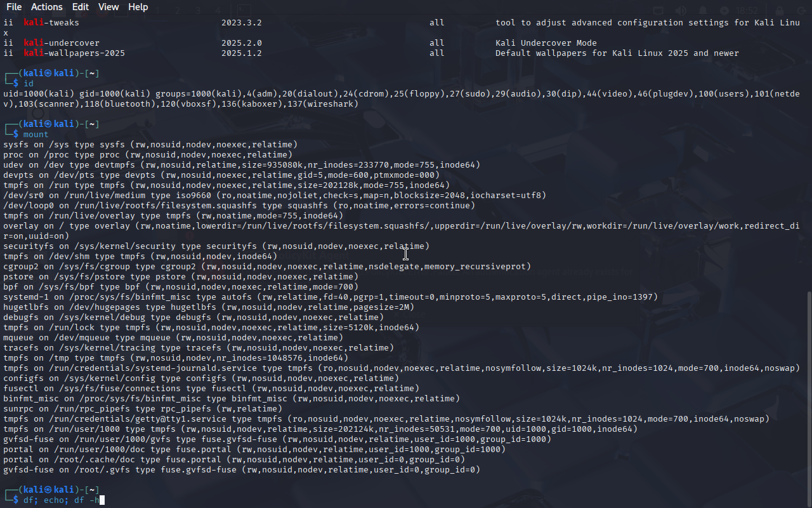The height and width of the screenshot is (508, 812).
Task: Open the Help menu
Action: (138, 7)
